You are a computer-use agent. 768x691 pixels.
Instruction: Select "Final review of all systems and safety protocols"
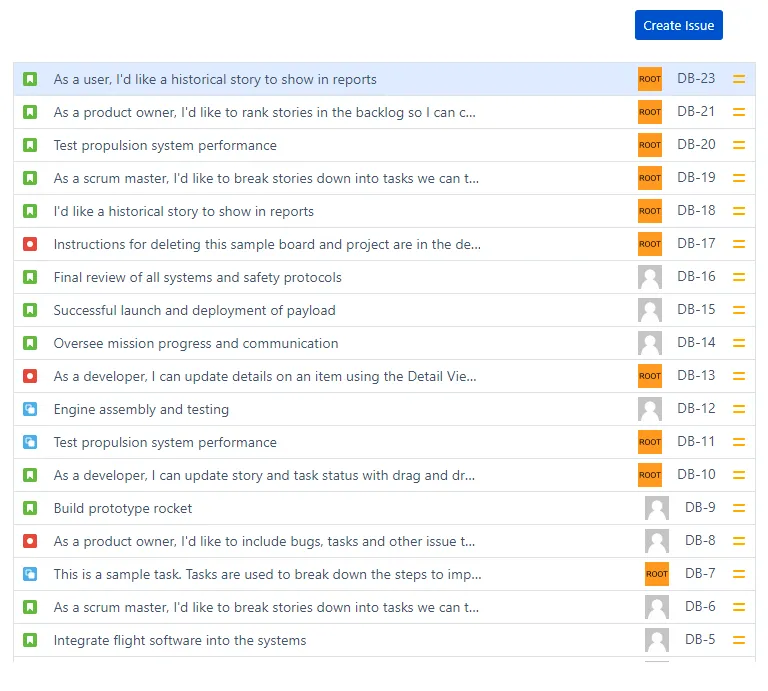(x=197, y=277)
